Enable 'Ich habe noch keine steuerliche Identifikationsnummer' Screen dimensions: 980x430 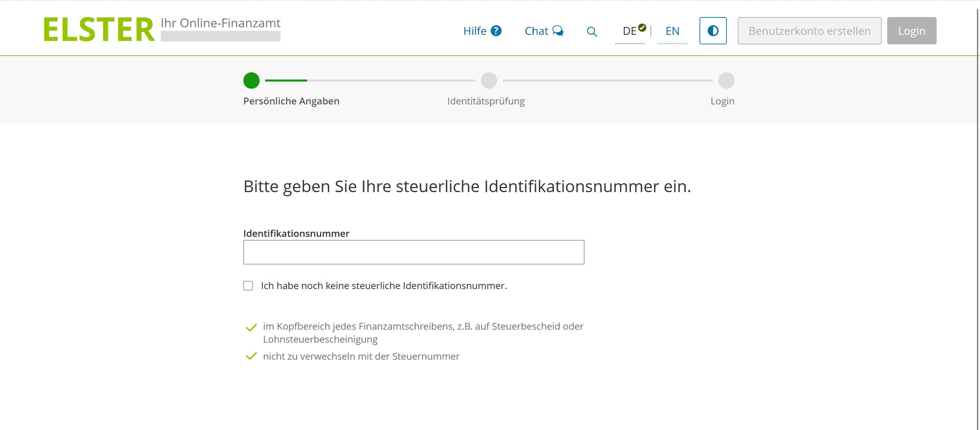[x=248, y=285]
